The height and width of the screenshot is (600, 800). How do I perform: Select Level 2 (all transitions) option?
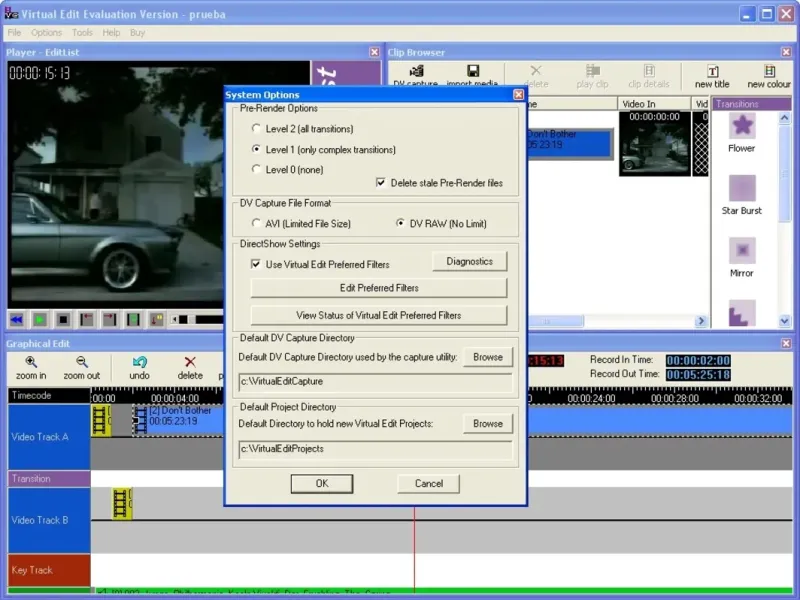[257, 129]
